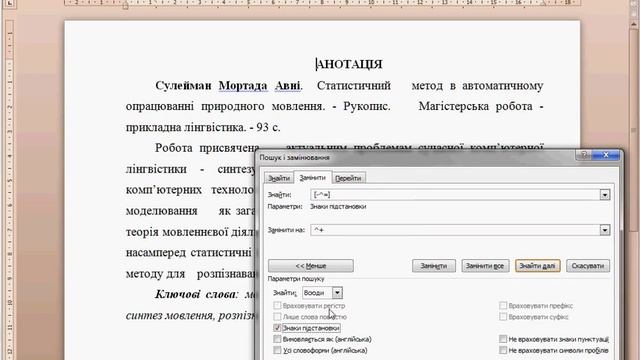The height and width of the screenshot is (360, 640).
Task: Toggle the Лише слова повністю checkbox
Action: coord(277,316)
